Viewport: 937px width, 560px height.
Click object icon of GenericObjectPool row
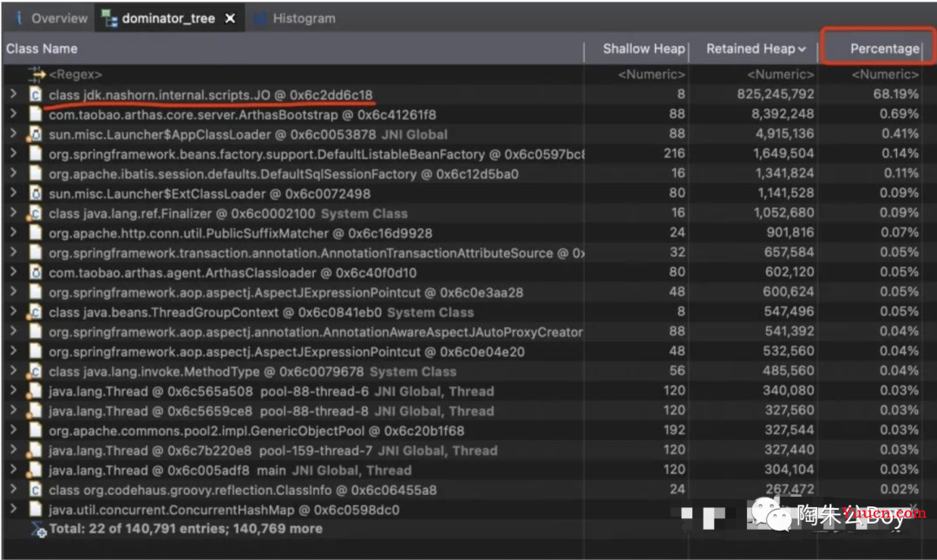(x=36, y=431)
